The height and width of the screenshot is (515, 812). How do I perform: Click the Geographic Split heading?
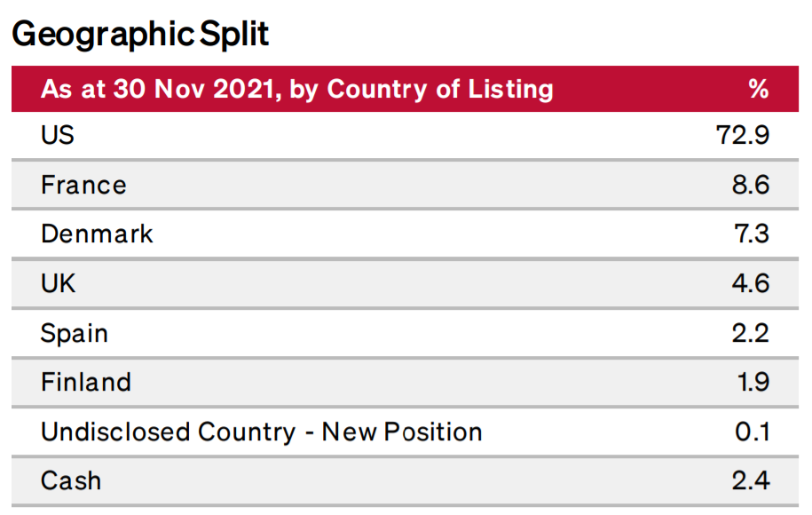141,35
